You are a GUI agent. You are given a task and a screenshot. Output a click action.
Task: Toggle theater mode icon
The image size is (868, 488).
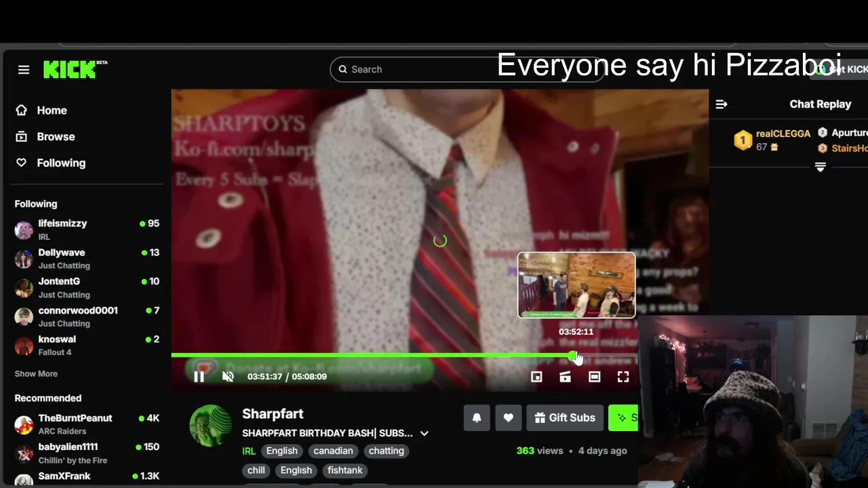pyautogui.click(x=594, y=377)
